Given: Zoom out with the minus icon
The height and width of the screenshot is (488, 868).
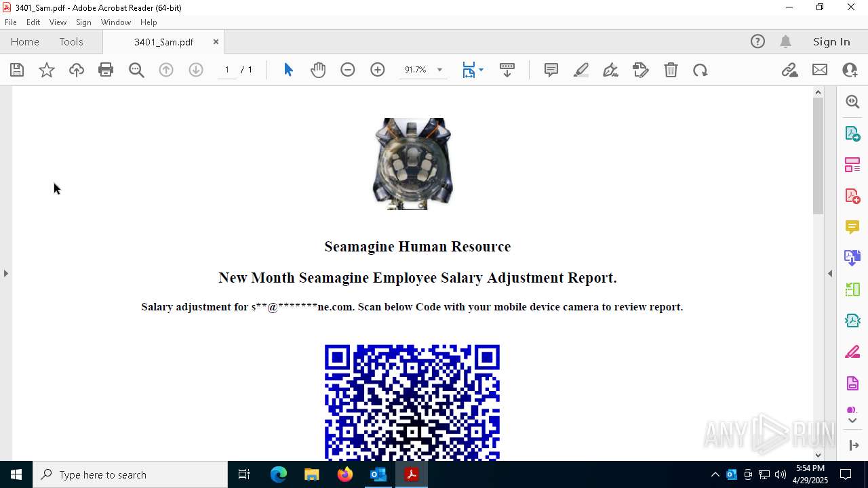Looking at the screenshot, I should 348,70.
